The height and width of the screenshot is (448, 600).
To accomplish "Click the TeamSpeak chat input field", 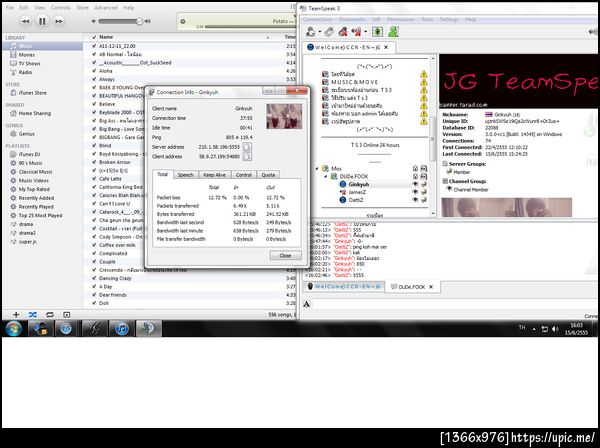I will click(x=453, y=304).
